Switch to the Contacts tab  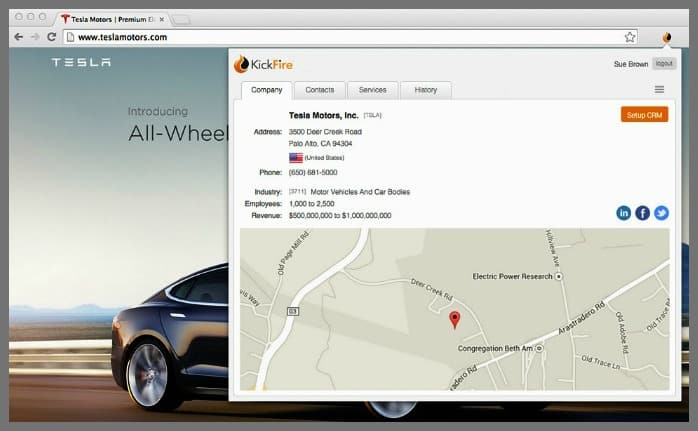(319, 90)
